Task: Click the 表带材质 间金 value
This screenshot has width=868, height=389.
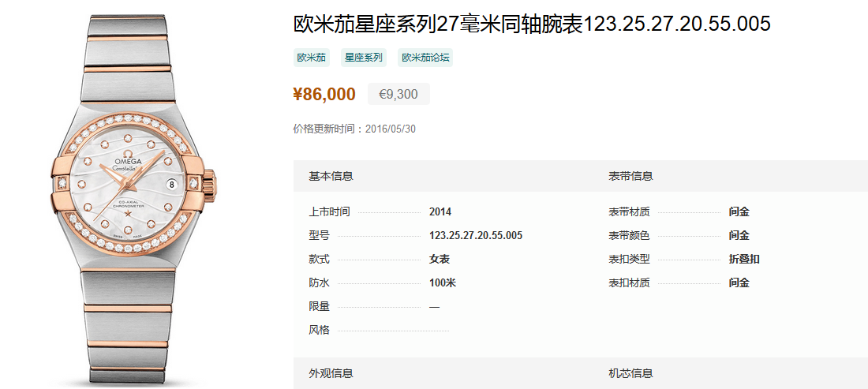Action: pos(739,212)
